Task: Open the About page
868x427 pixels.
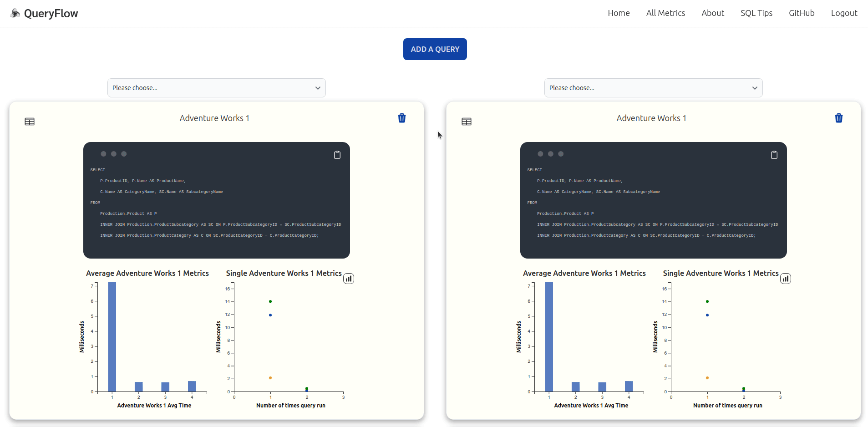Action: point(713,13)
